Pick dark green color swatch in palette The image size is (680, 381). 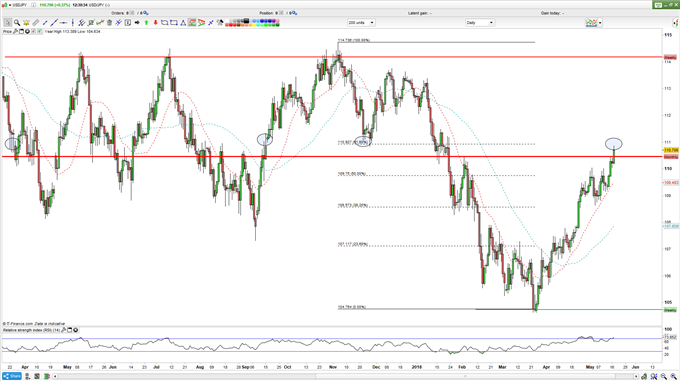278,25
